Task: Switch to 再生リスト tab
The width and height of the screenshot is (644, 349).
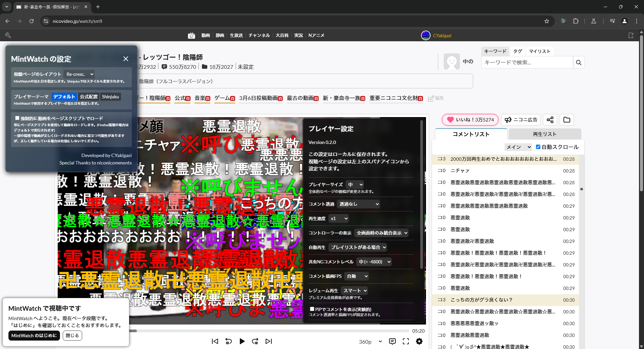Action: tap(545, 134)
